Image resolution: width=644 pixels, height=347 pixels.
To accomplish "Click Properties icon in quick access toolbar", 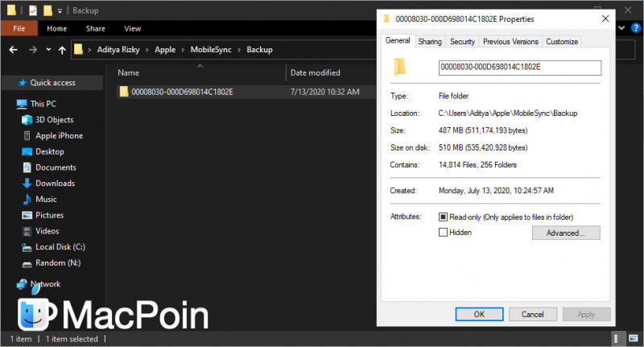I will click(33, 10).
